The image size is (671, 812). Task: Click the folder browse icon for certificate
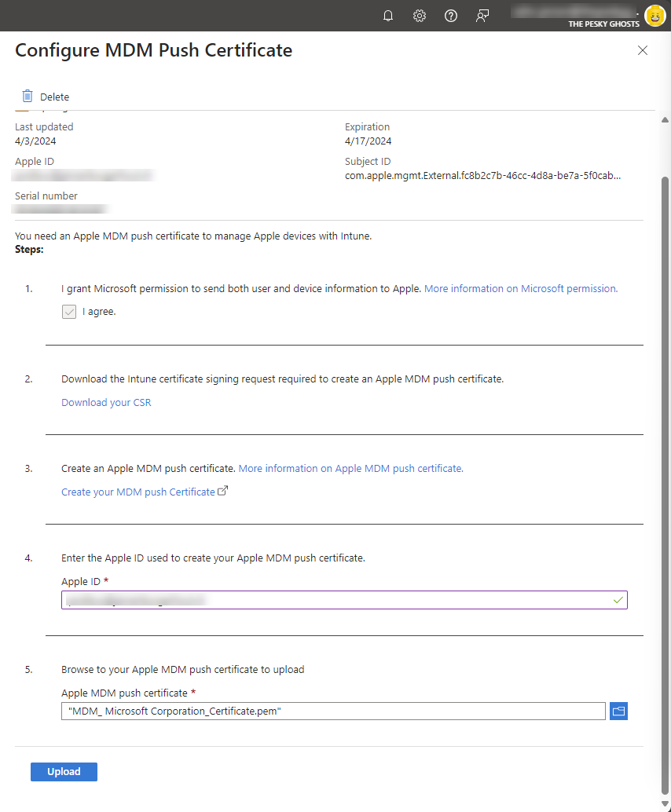pos(618,711)
